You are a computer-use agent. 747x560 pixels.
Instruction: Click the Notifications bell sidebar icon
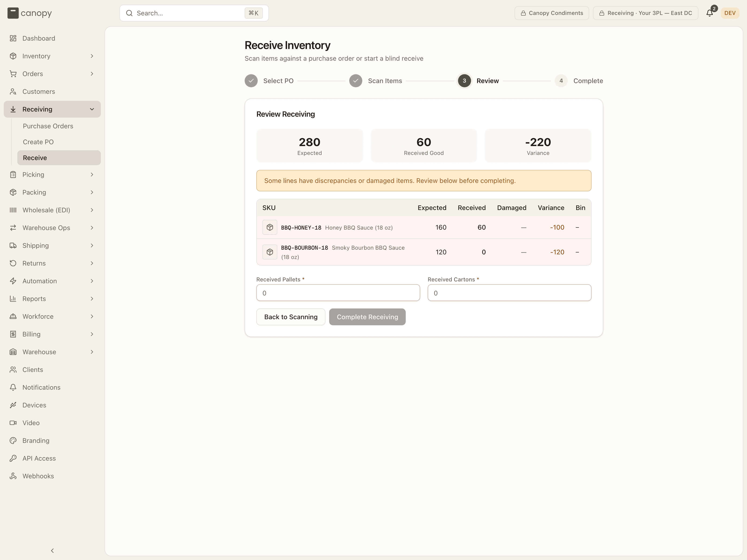tap(13, 387)
